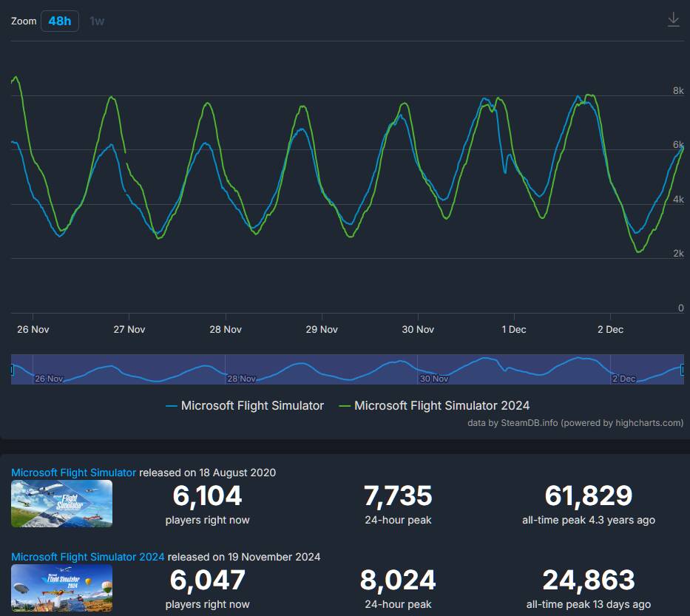Click the 8,024 24-hour peak figure
690x616 pixels.
click(398, 581)
